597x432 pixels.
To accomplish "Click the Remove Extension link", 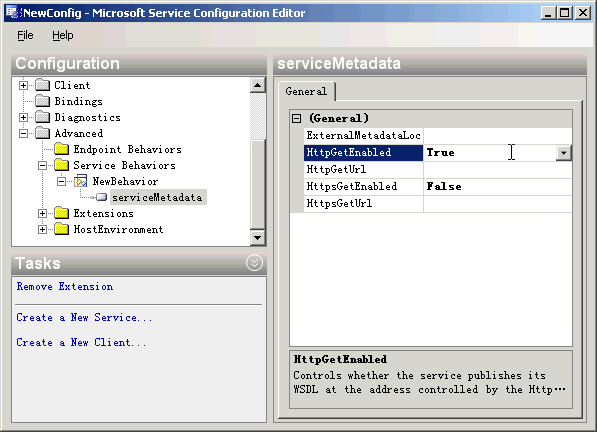I will (x=65, y=287).
